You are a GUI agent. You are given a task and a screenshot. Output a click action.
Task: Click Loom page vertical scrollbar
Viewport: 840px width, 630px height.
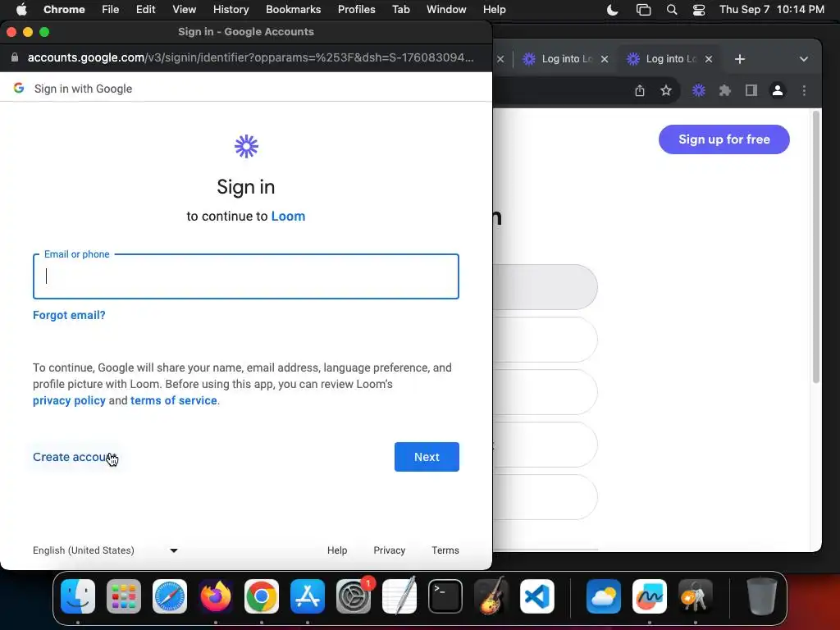point(816,246)
